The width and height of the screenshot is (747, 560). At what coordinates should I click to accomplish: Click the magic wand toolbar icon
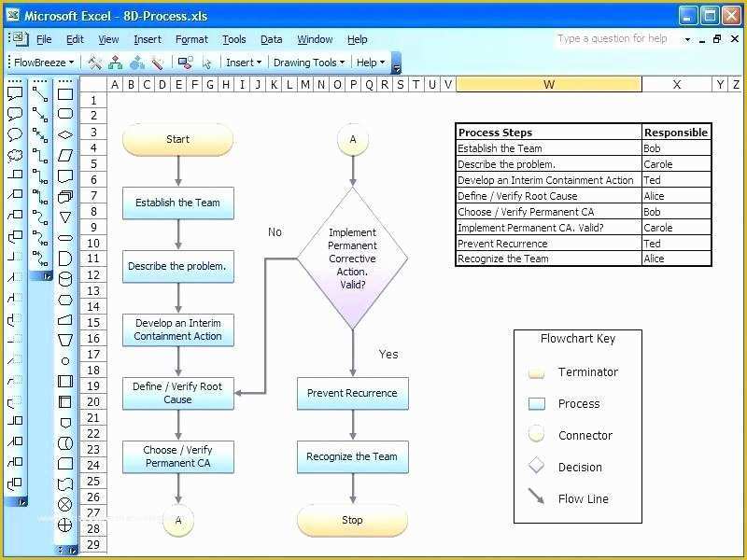(157, 63)
